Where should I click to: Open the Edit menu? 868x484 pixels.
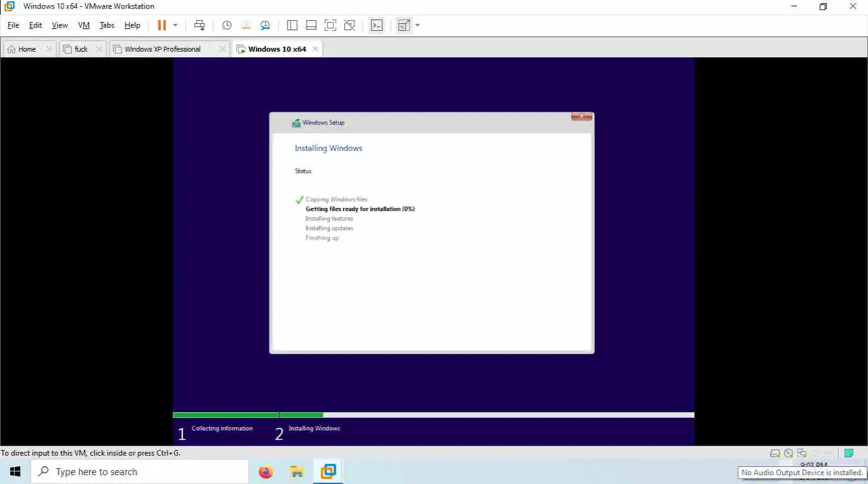35,25
